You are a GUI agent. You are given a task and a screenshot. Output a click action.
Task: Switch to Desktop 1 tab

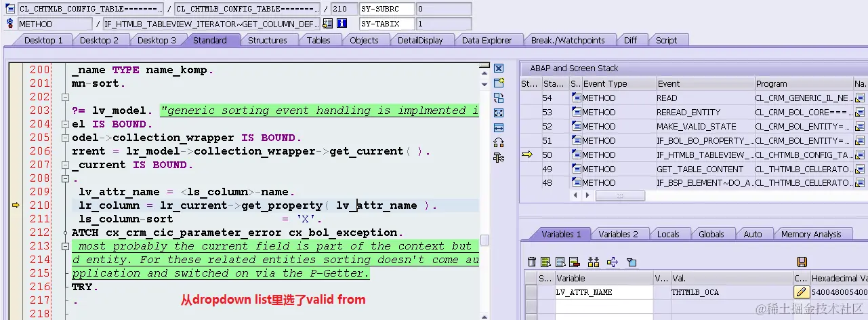point(43,40)
